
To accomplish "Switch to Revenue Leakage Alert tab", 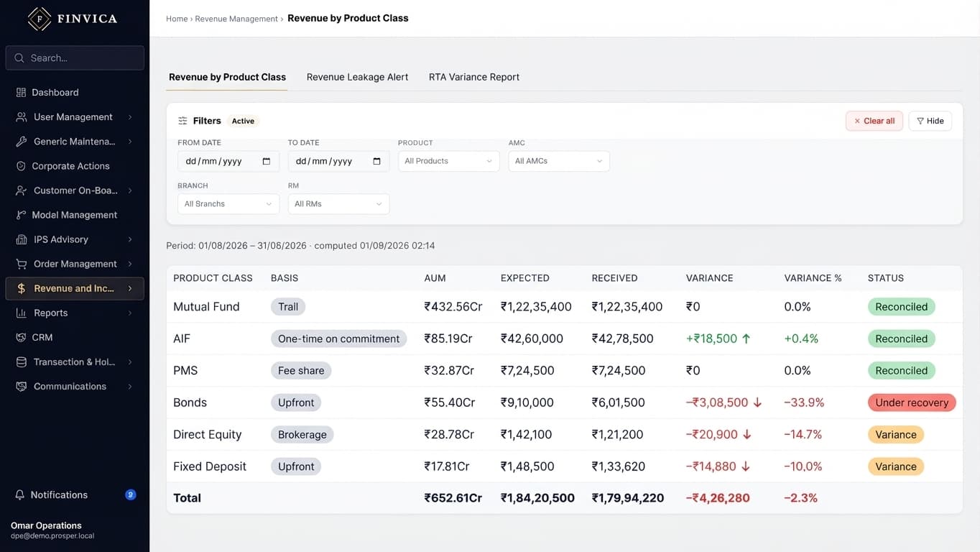I will point(357,77).
